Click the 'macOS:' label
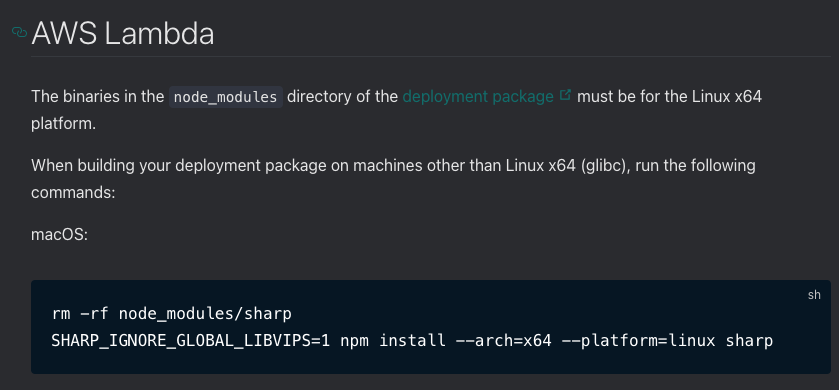 tap(59, 234)
